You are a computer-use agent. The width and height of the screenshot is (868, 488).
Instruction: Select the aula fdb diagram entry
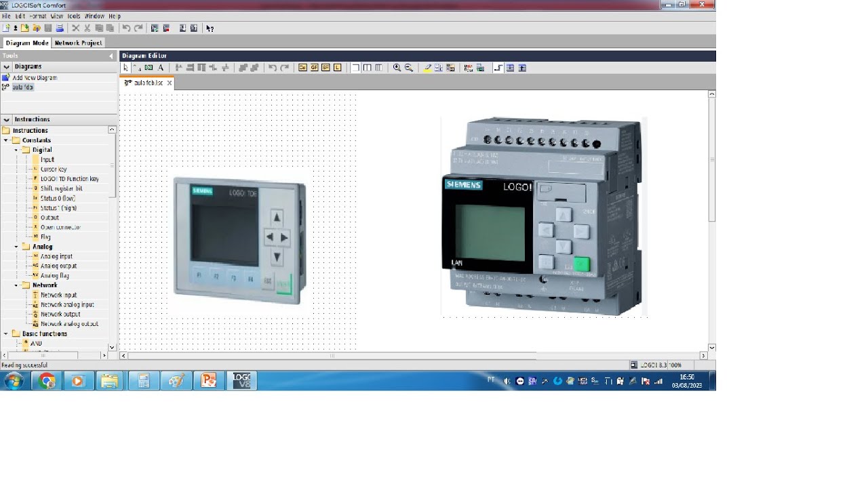(x=23, y=87)
